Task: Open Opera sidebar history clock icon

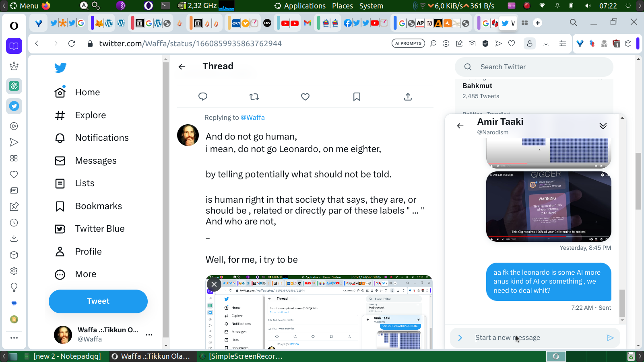Action: tap(14, 223)
